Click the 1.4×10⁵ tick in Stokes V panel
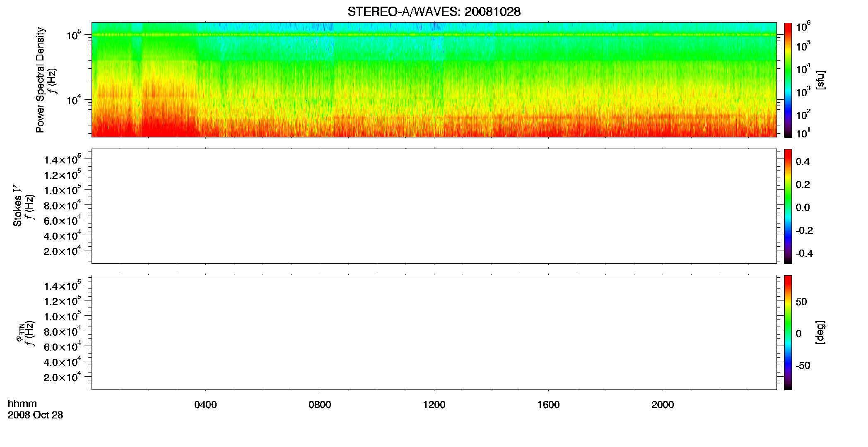This screenshot has width=868, height=447. (62, 159)
